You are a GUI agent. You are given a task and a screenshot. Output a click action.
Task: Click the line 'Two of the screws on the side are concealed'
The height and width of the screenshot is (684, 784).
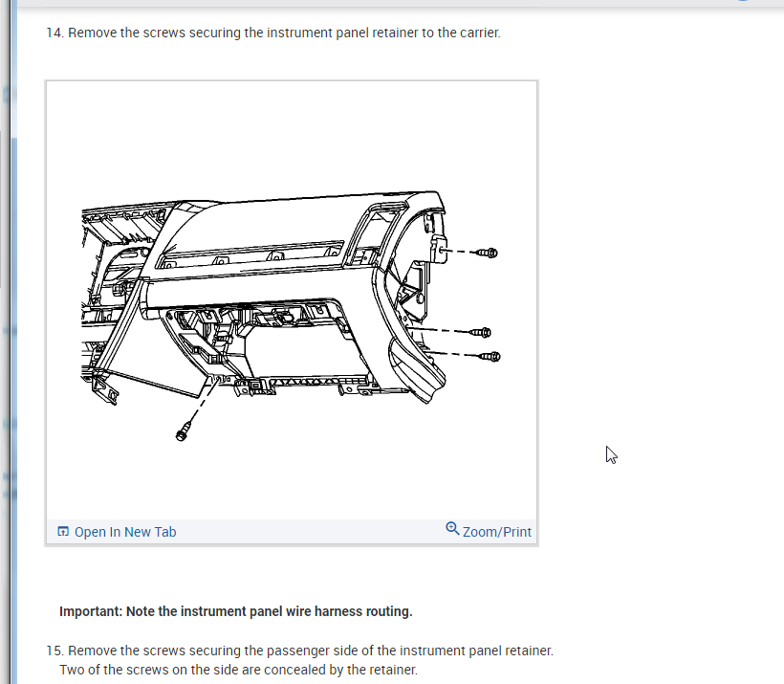238,670
